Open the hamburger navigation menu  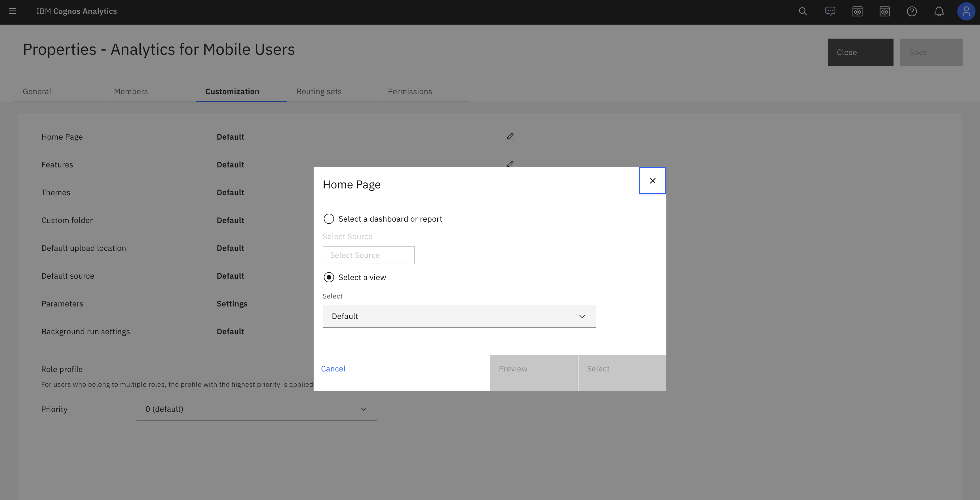[12, 11]
